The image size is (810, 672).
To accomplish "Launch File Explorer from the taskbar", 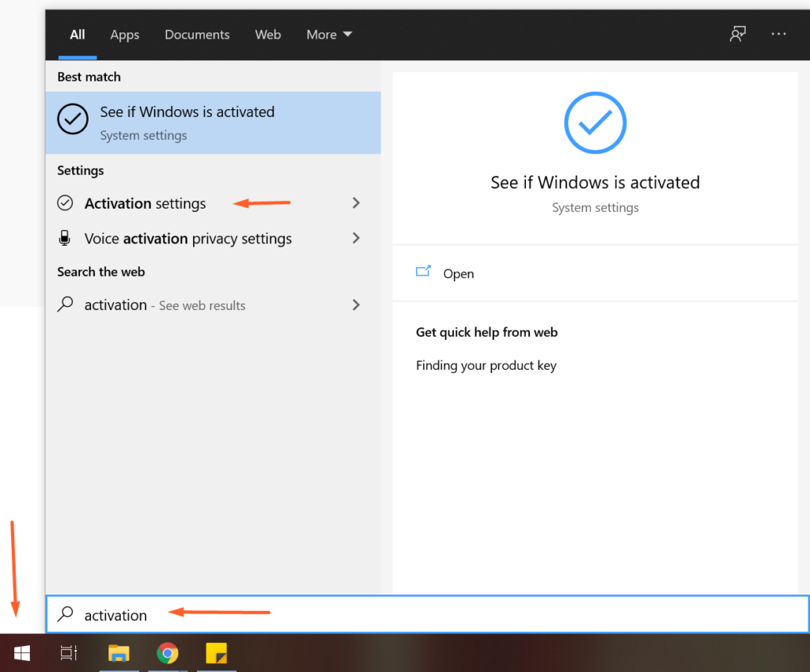I will (119, 653).
